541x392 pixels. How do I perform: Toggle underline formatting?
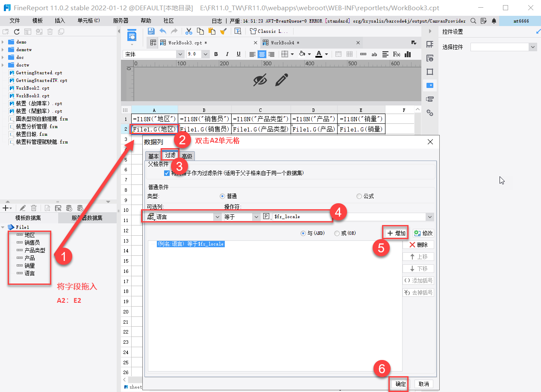coord(238,54)
